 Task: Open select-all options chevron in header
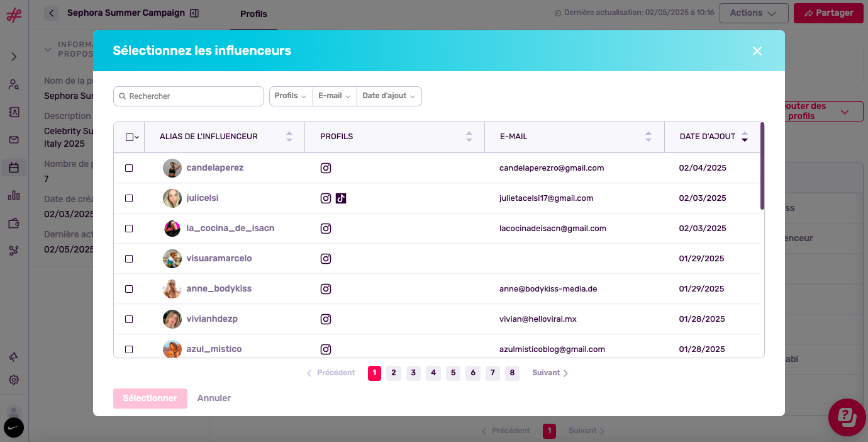point(136,137)
